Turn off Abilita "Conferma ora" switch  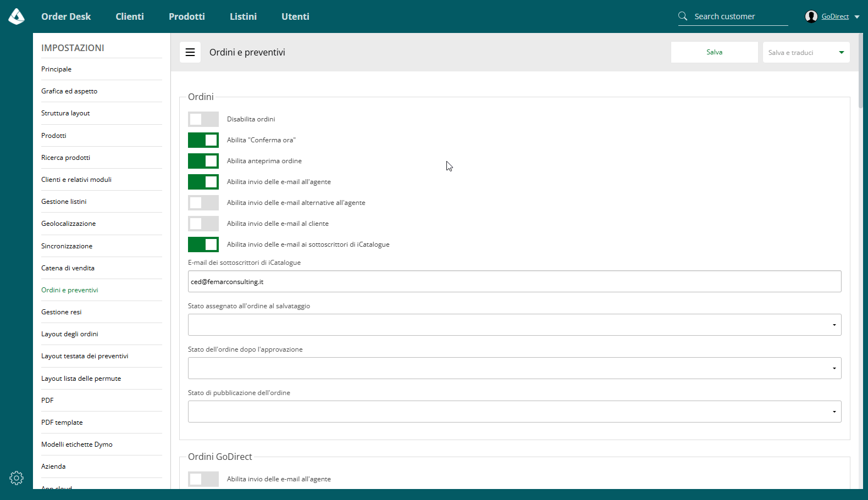203,140
